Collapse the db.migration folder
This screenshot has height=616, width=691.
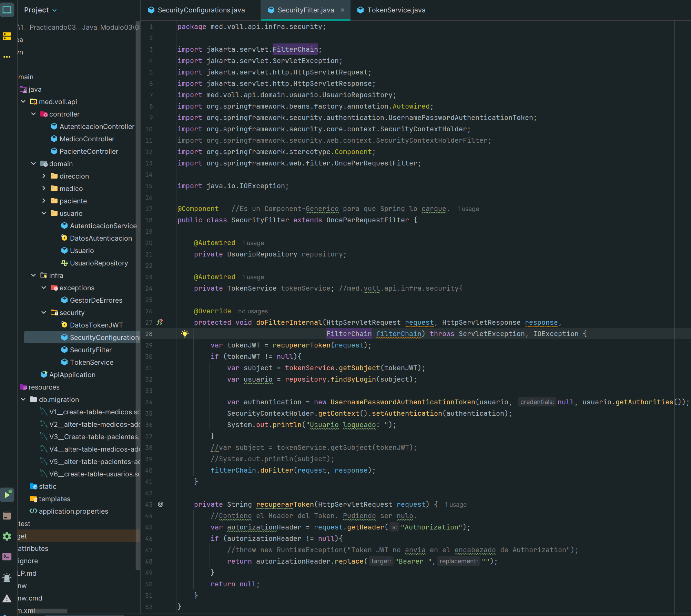(x=23, y=400)
